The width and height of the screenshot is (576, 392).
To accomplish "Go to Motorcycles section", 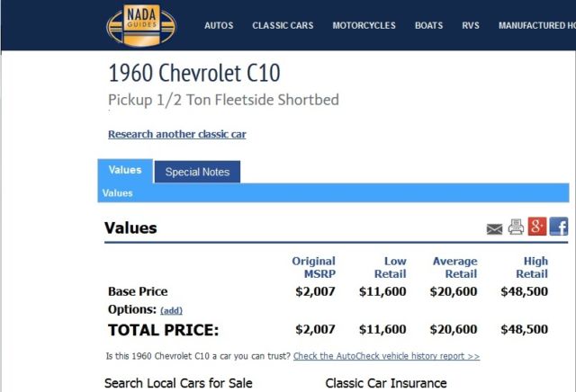I will coord(364,26).
